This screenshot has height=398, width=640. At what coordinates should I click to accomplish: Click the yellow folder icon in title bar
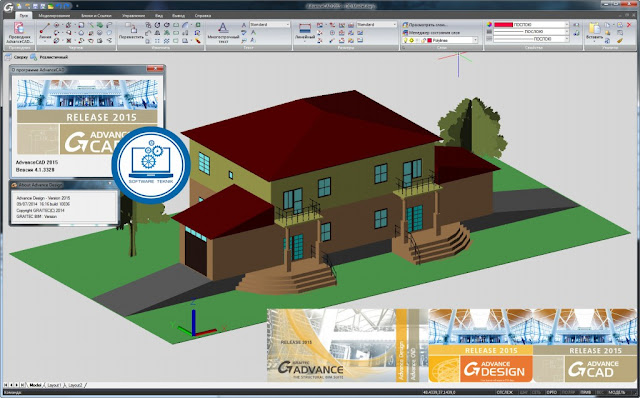click(51, 6)
